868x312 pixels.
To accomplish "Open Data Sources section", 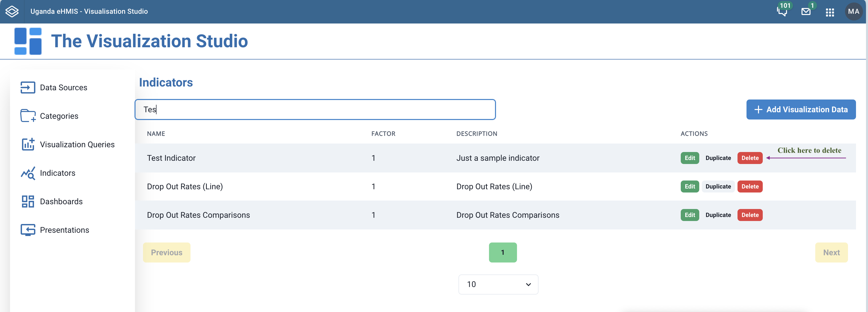I will [x=63, y=87].
